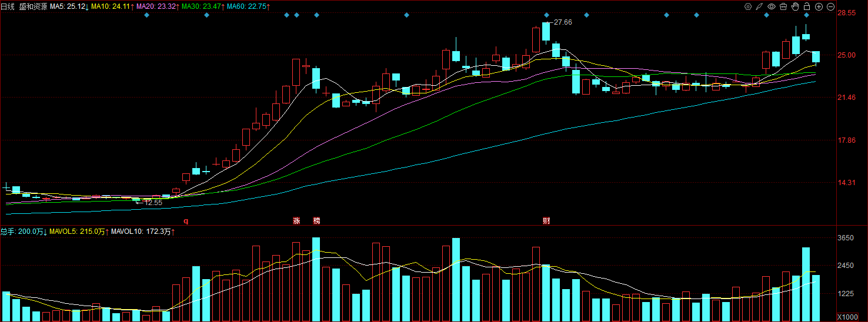This screenshot has width=868, height=322.
Task: Click the '17.86' price axis value
Action: (846, 140)
